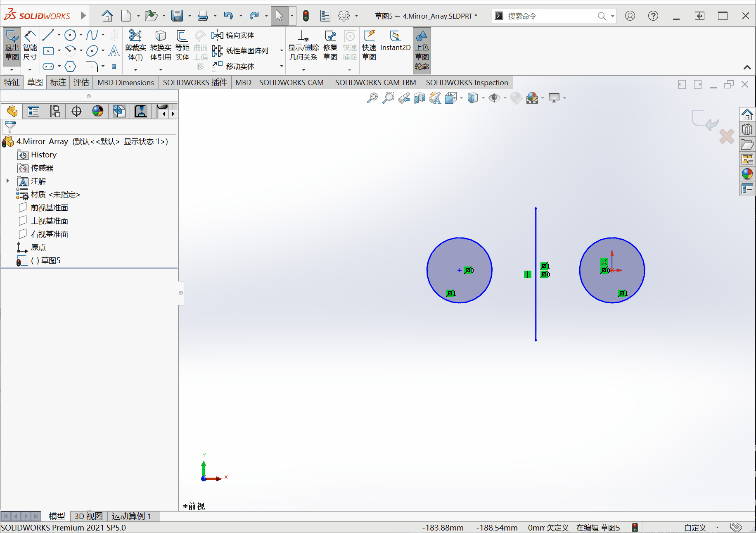Open the SOLIDWORKS CAM tab
The image size is (756, 533).
291,82
